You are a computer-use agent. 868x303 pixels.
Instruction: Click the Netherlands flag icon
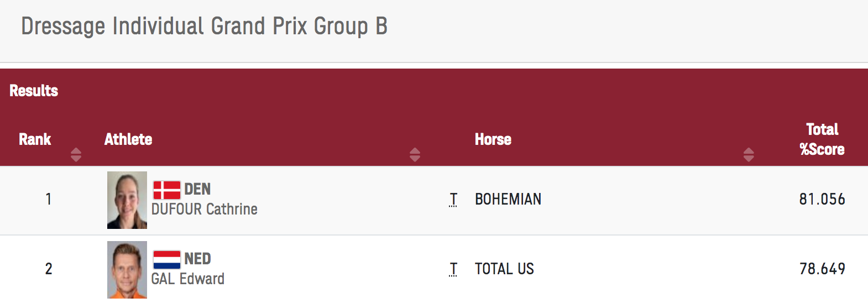167,259
